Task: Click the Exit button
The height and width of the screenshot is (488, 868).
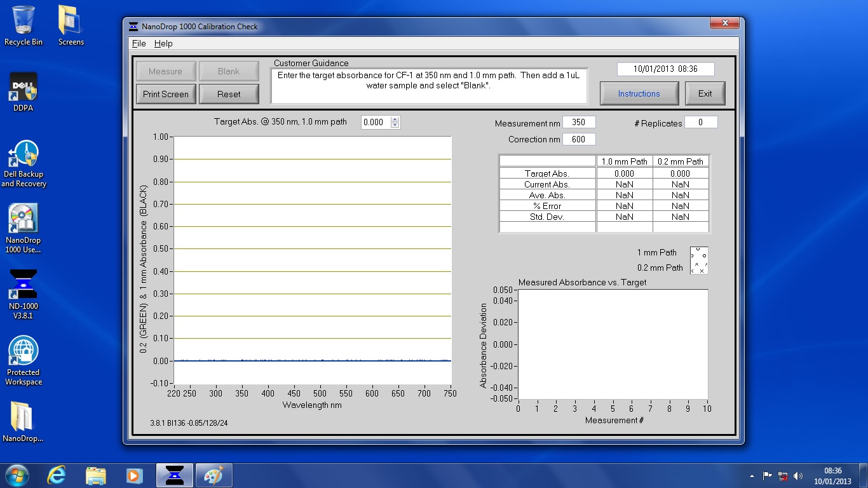Action: pos(705,93)
